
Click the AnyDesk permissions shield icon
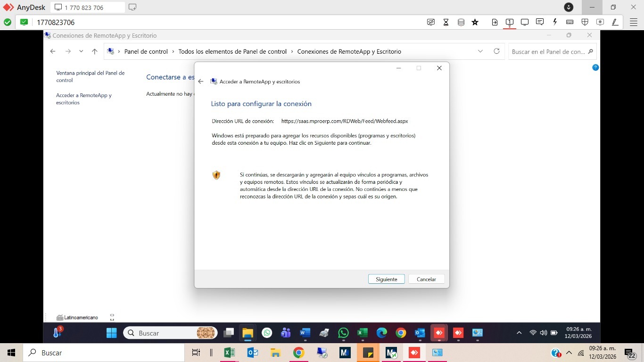point(585,22)
